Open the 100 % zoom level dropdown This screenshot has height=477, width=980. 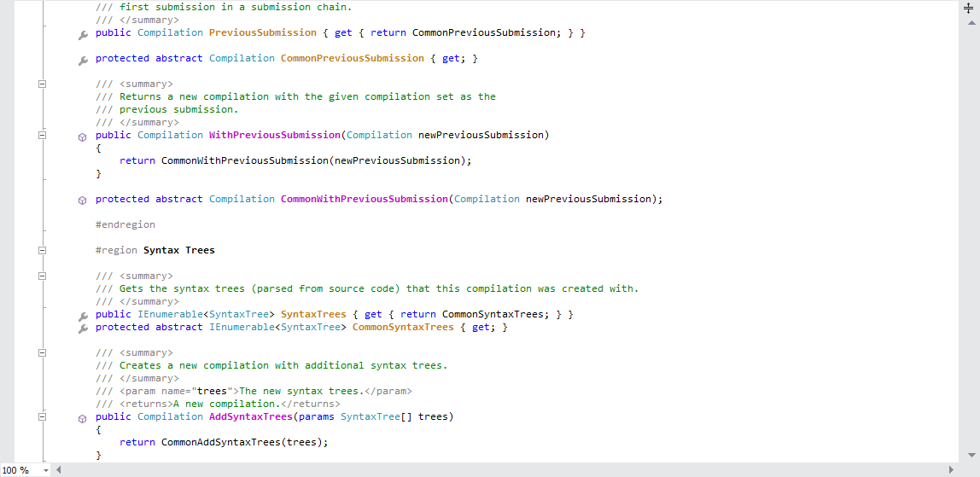tap(45, 470)
